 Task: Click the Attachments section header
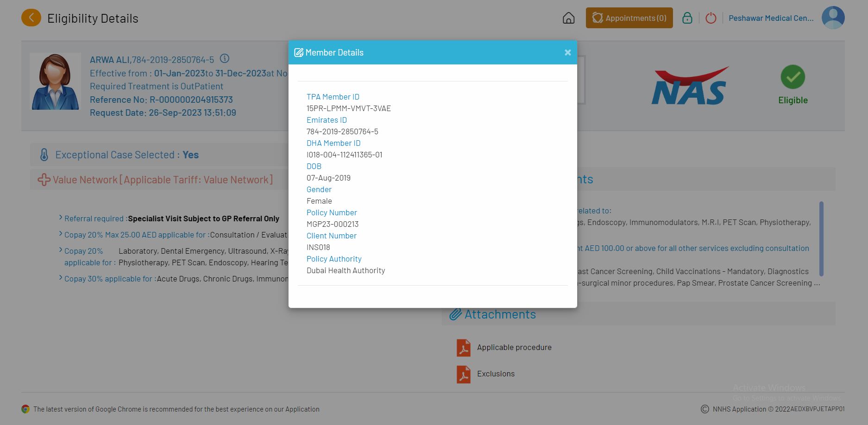coord(500,314)
